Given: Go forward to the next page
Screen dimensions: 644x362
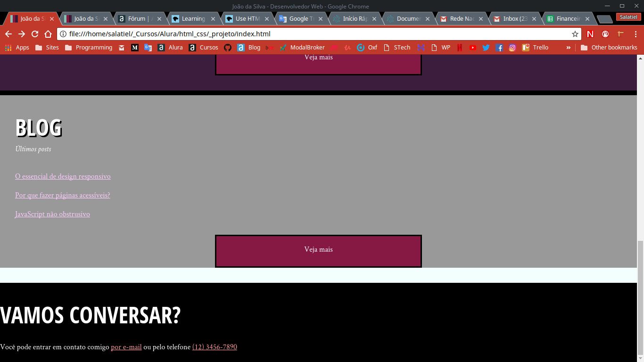Looking at the screenshot, I should tap(22, 34).
